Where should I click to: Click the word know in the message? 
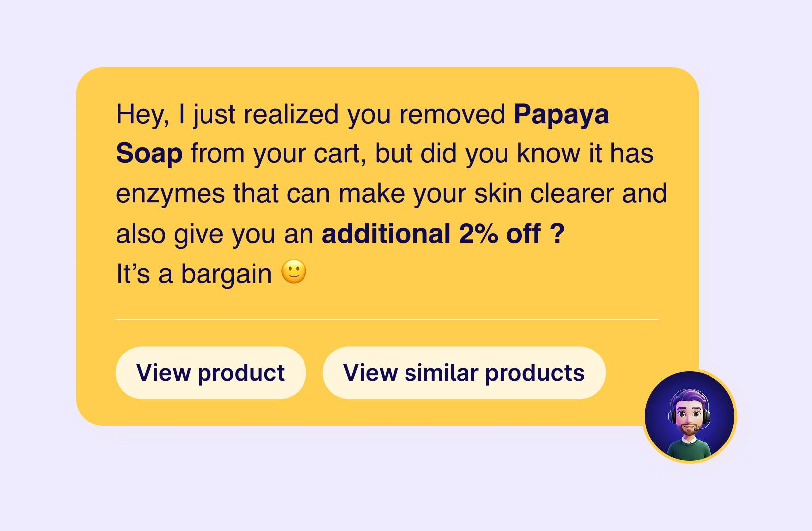[x=548, y=153]
